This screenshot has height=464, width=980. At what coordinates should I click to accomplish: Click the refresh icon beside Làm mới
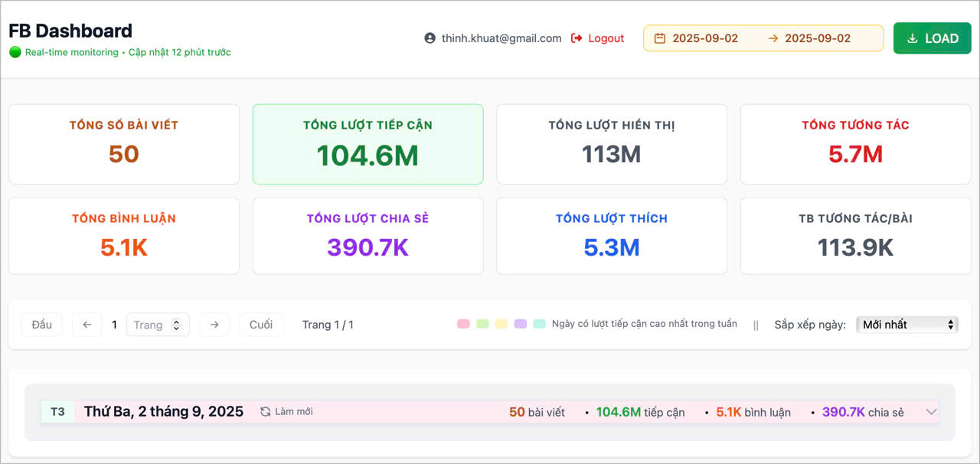point(265,412)
